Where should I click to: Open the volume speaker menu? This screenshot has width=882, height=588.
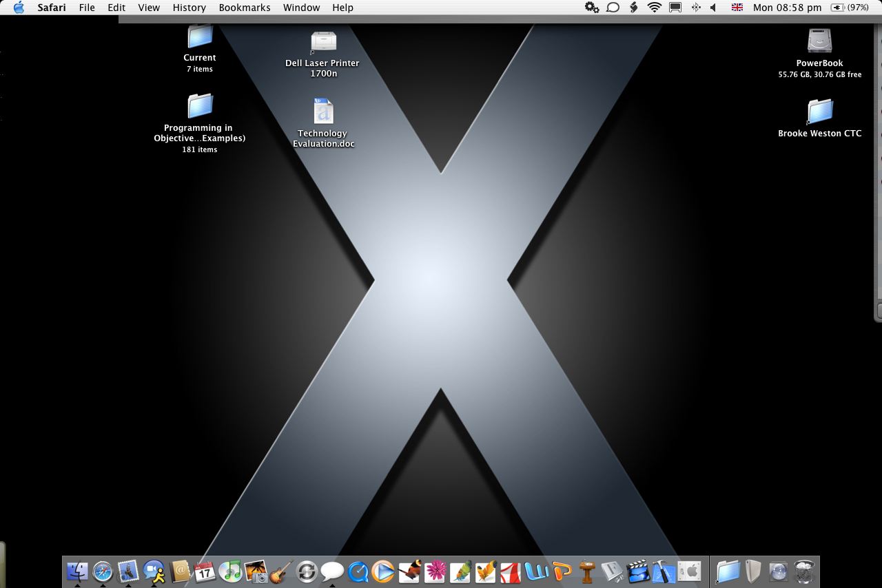point(714,8)
